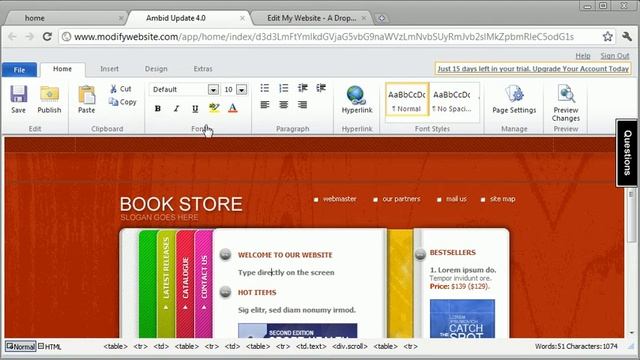Toggle italic formatting
This screenshot has height=360, width=640.
coord(176,108)
